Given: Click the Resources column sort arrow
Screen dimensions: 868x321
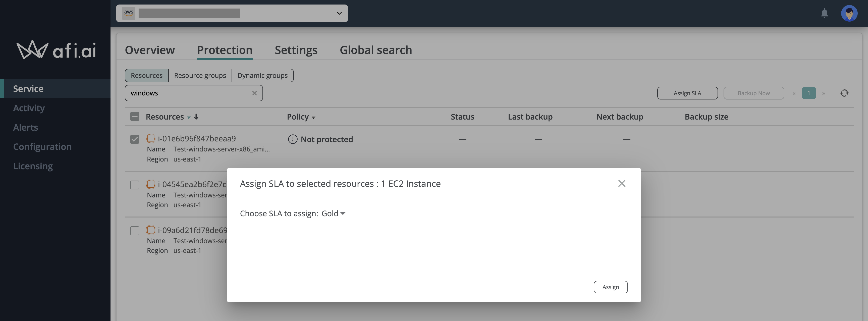Looking at the screenshot, I should [x=196, y=117].
